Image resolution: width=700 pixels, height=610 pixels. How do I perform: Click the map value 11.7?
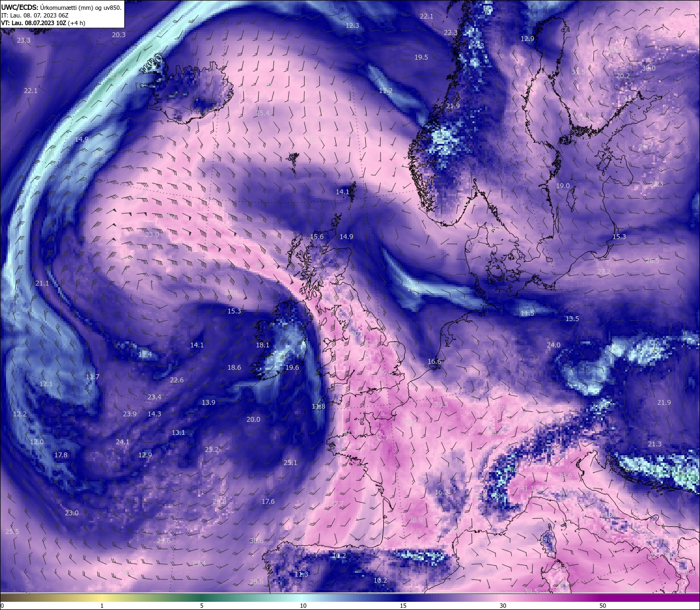click(93, 377)
